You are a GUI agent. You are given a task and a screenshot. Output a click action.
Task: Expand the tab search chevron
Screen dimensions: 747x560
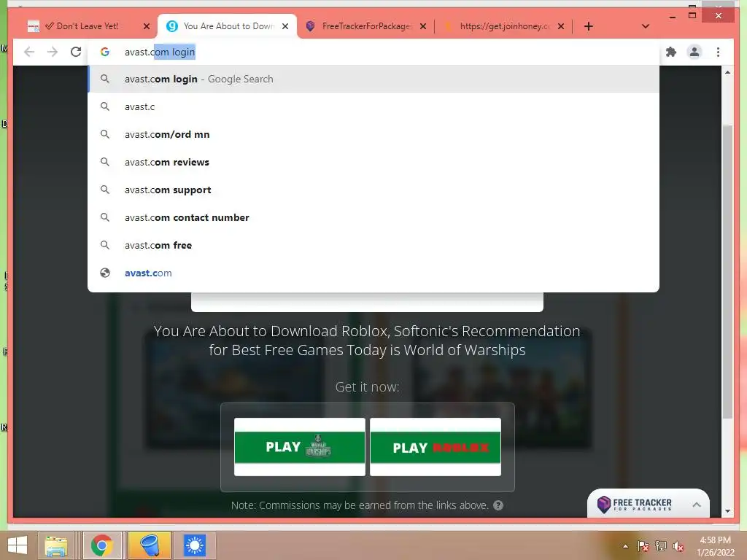tap(646, 26)
